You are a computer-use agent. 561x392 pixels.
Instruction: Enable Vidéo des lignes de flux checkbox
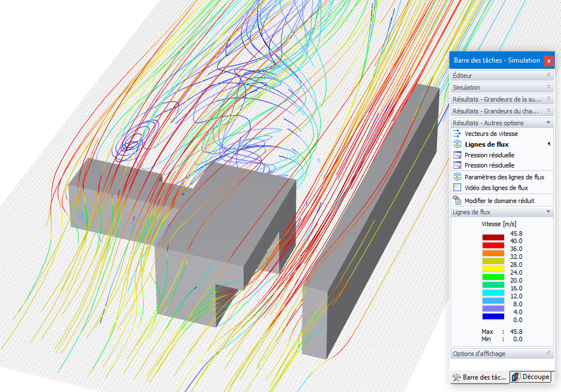pos(457,188)
